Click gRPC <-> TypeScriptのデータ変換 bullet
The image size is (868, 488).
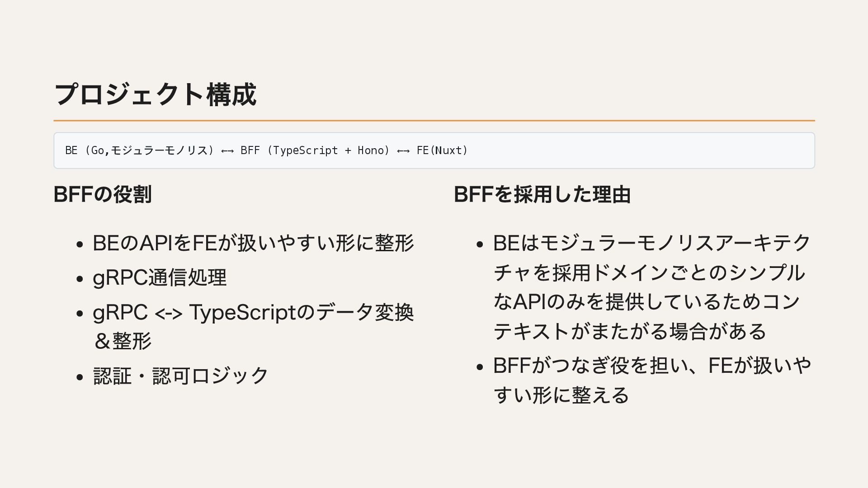(x=253, y=312)
